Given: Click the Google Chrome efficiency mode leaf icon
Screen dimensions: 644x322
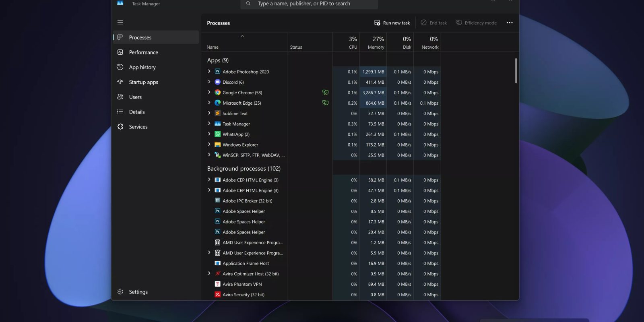Looking at the screenshot, I should [x=325, y=92].
